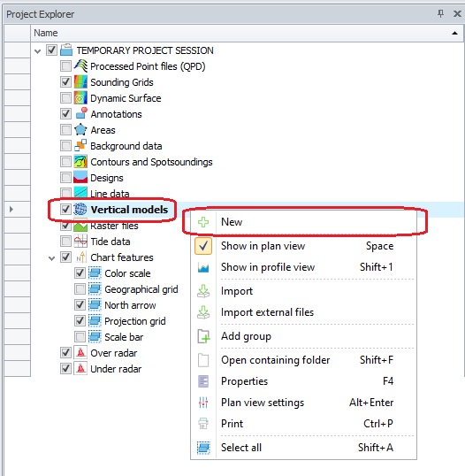The width and height of the screenshot is (465, 476).
Task: Toggle sort arrow in Name column header
Action: tap(454, 33)
